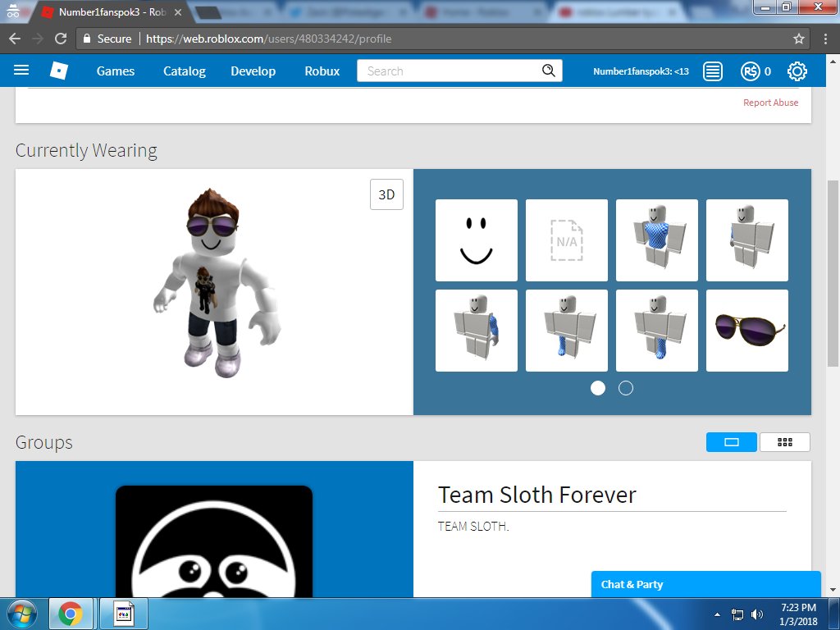Bookmark this page with the star icon
The height and width of the screenshot is (630, 840).
799,39
